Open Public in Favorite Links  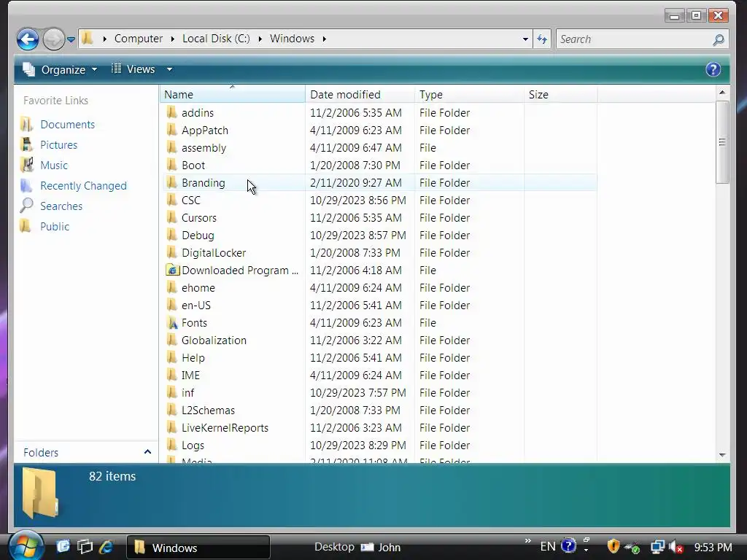[54, 227]
